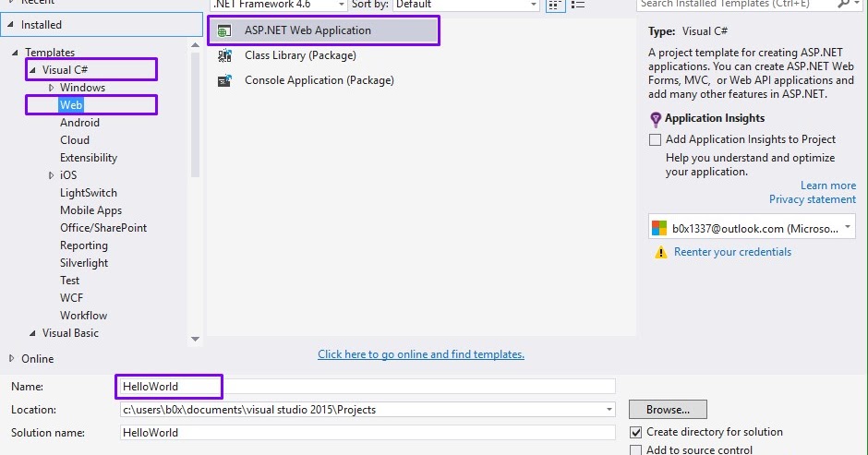Collapse the Visual Basic node
The image size is (868, 455).
[x=32, y=333]
